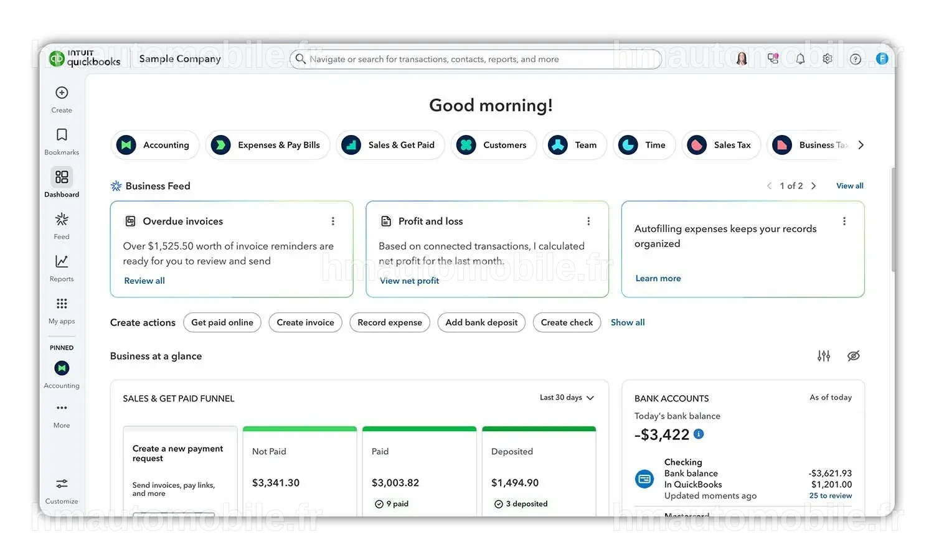Open Bookmarks in the left sidebar
The width and height of the screenshot is (934, 560).
tap(62, 142)
